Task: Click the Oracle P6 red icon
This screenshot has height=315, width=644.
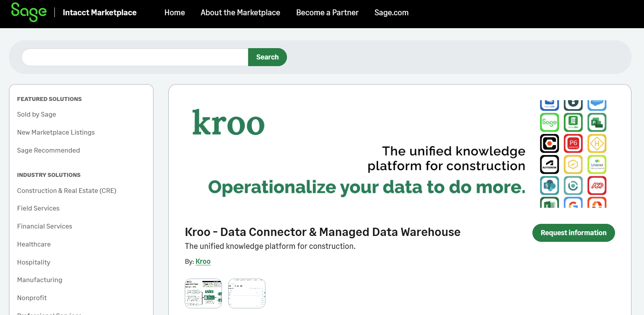Action: click(573, 144)
